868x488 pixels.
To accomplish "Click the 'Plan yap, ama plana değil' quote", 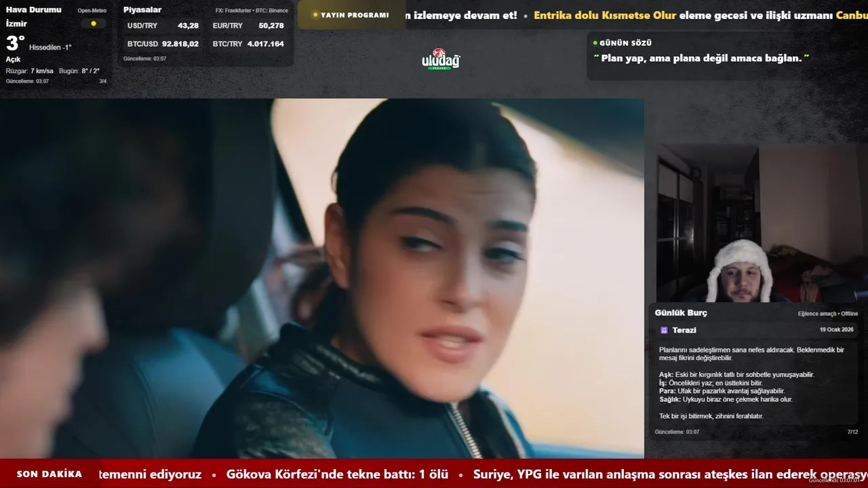I will click(x=702, y=58).
